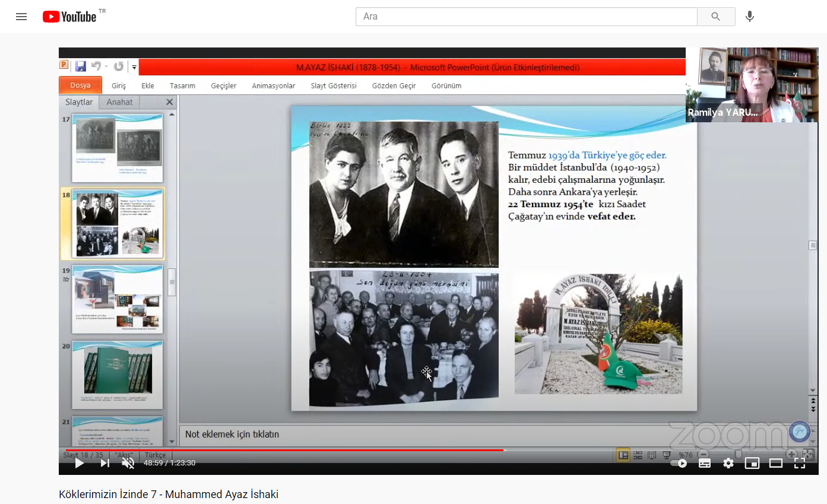Select slide 21 thumbnail
Screen dimensions: 827x504
tap(118, 432)
